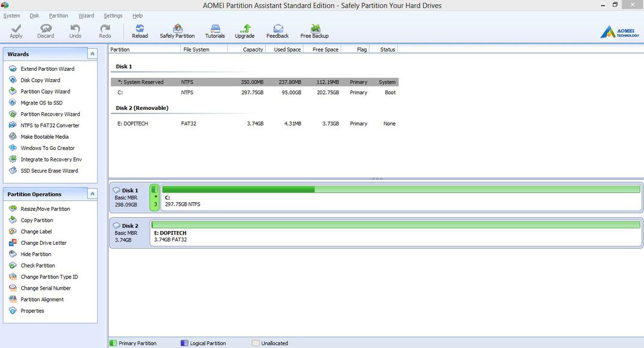Open the Disk menu
Screen dimensions: 644x348
(34, 16)
